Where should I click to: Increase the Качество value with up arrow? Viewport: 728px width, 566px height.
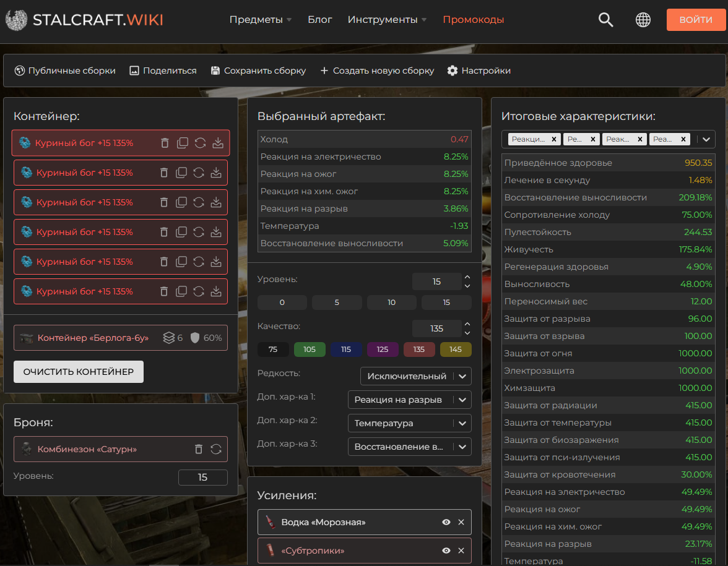pos(467,324)
